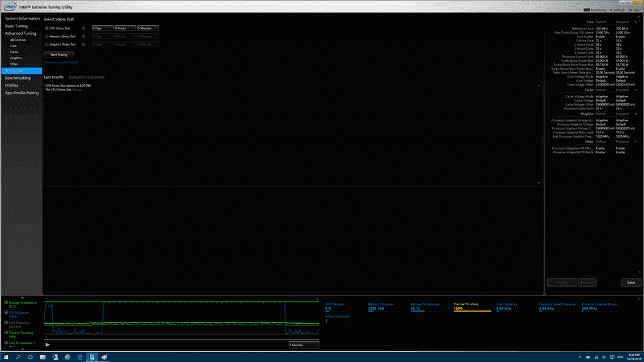The height and width of the screenshot is (362, 644).
Task: Open action center notifications icon
Action: [x=612, y=357]
